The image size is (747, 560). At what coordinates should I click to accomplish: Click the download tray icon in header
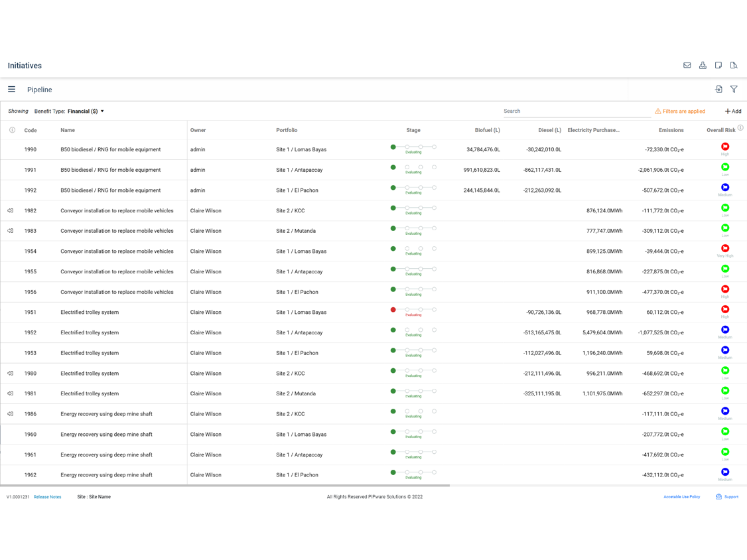pos(703,66)
